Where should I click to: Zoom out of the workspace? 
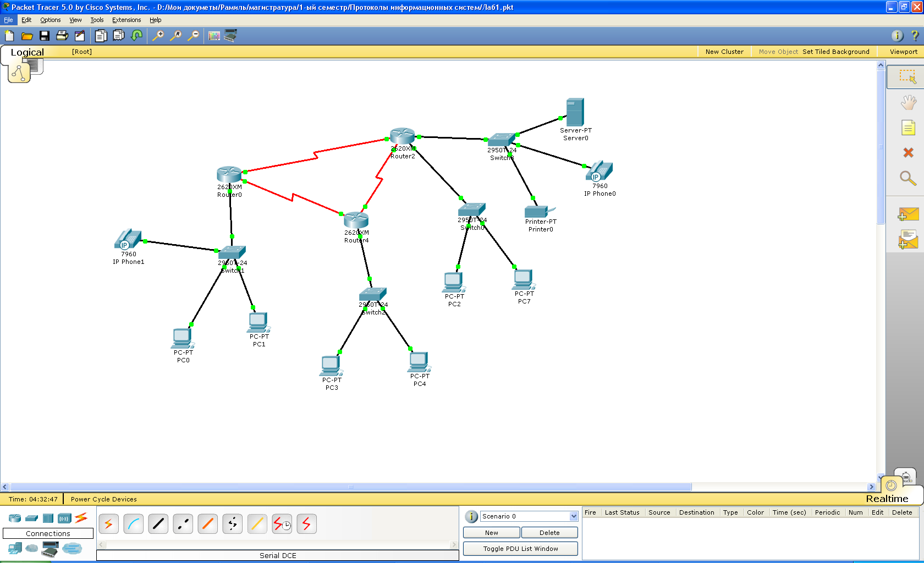coord(193,36)
